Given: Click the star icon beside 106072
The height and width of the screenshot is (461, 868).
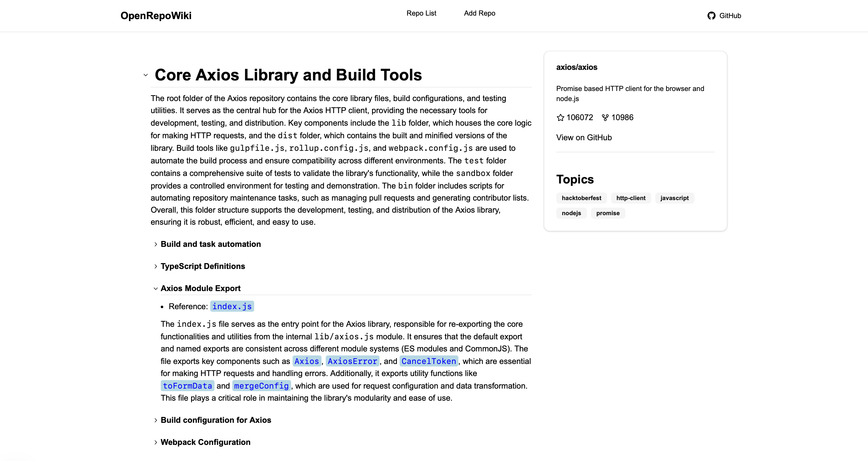Looking at the screenshot, I should [x=560, y=118].
